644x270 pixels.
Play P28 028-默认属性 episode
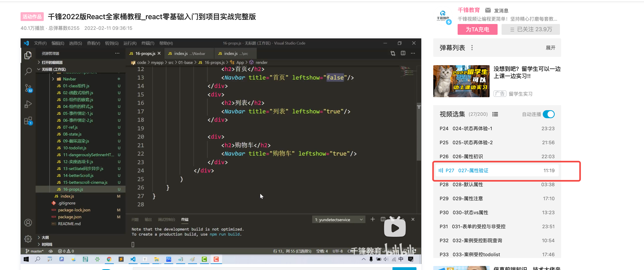(497, 184)
